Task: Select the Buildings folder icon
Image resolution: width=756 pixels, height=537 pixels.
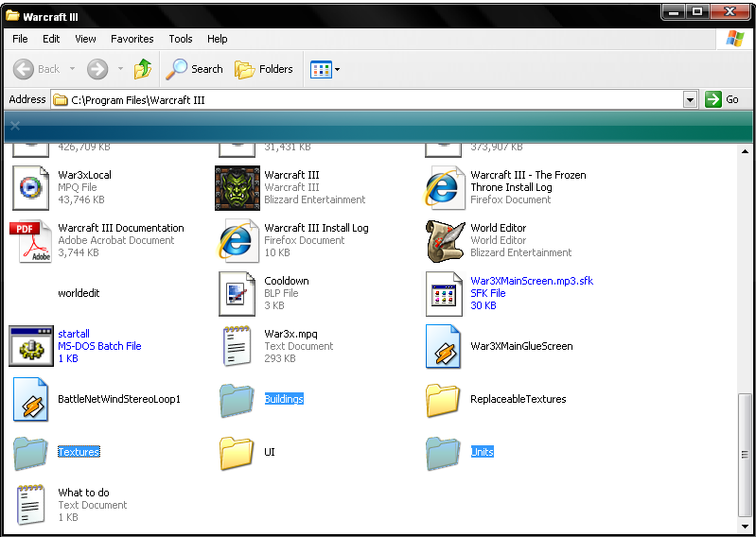Action: (237, 400)
